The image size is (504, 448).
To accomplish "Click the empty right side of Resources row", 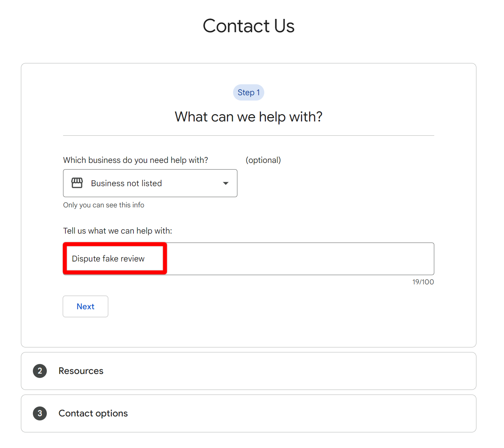I will click(332, 371).
